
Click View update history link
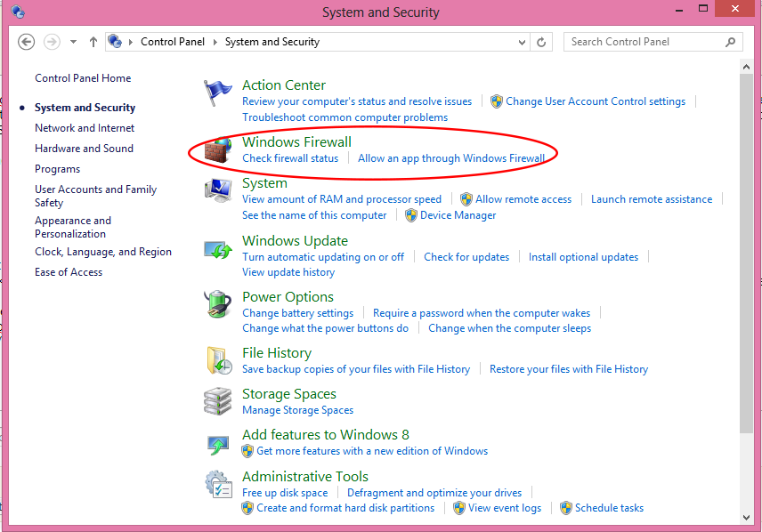(x=288, y=272)
